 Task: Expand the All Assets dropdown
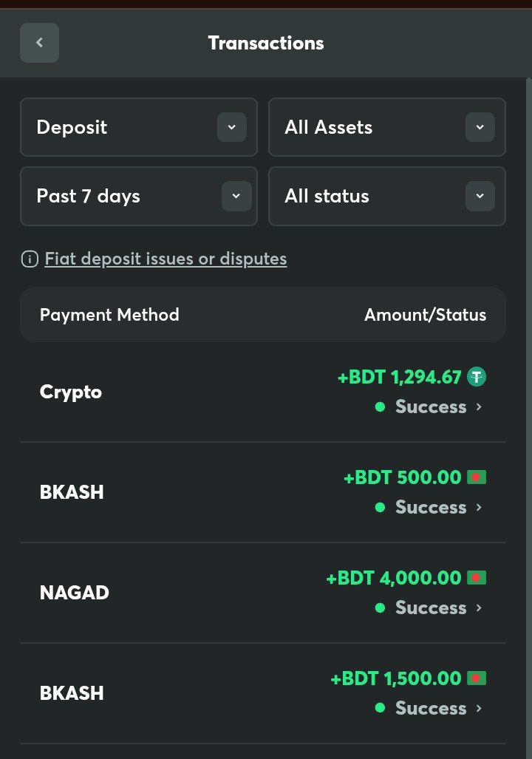tap(480, 128)
